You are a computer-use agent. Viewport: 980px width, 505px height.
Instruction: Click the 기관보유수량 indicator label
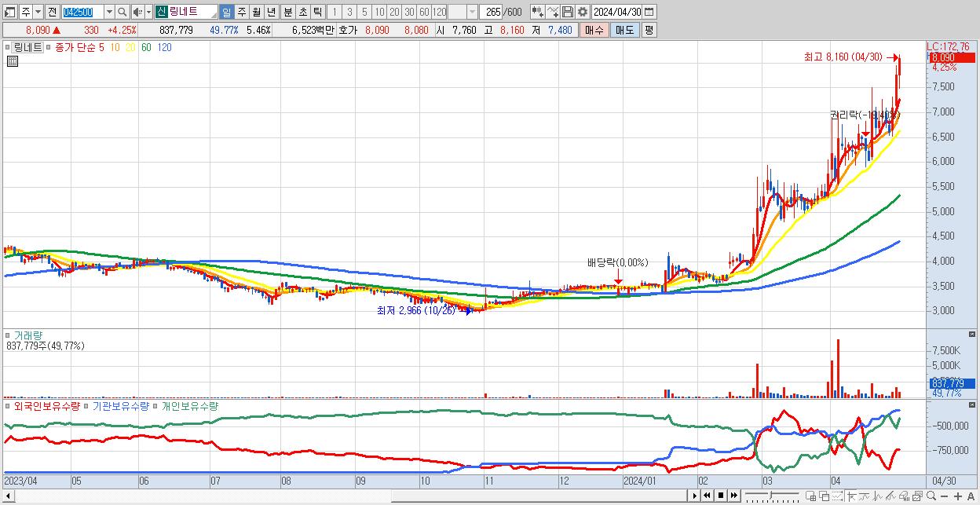[x=120, y=406]
